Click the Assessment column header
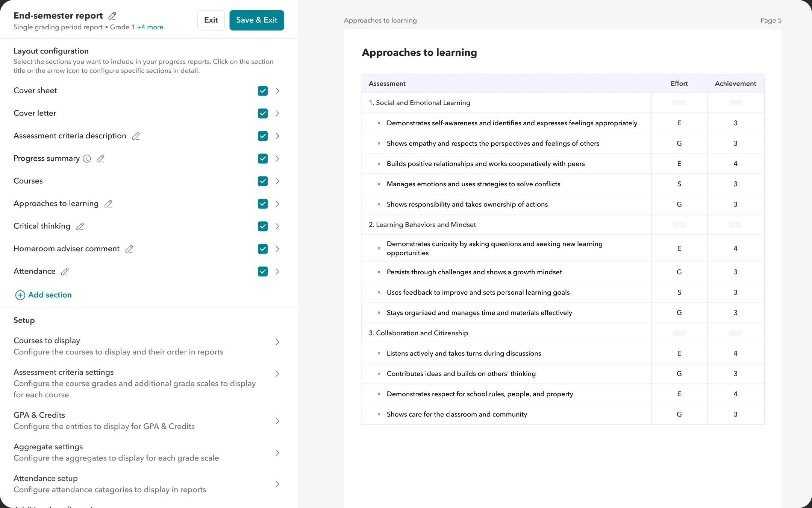 pyautogui.click(x=387, y=84)
